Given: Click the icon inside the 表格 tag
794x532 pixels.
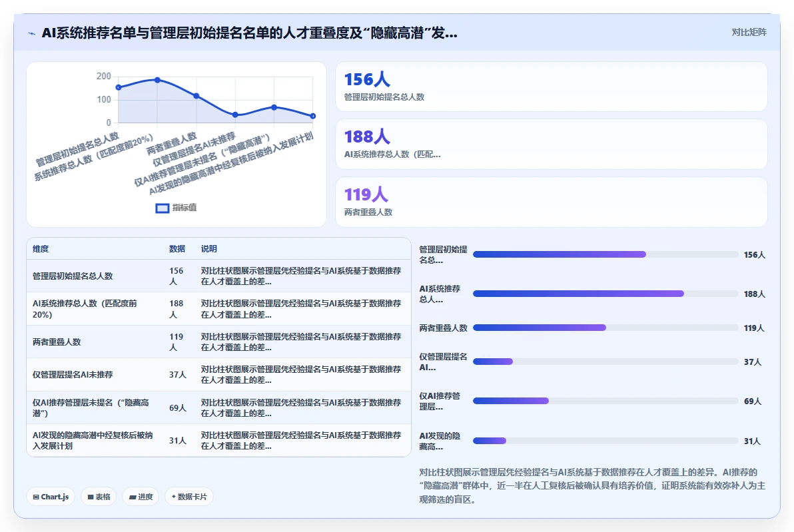Looking at the screenshot, I should pyautogui.click(x=91, y=497).
